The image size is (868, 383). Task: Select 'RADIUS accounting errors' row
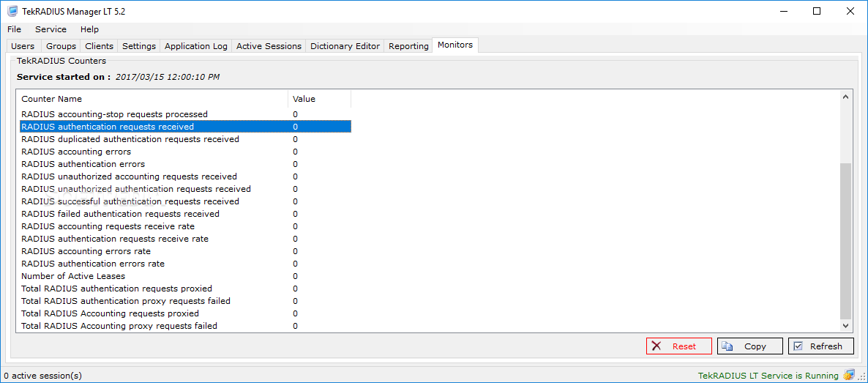[185, 152]
